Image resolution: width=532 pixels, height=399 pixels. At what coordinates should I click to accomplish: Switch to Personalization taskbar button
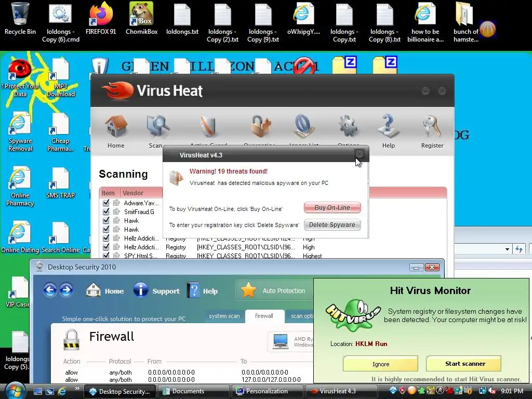(267, 391)
